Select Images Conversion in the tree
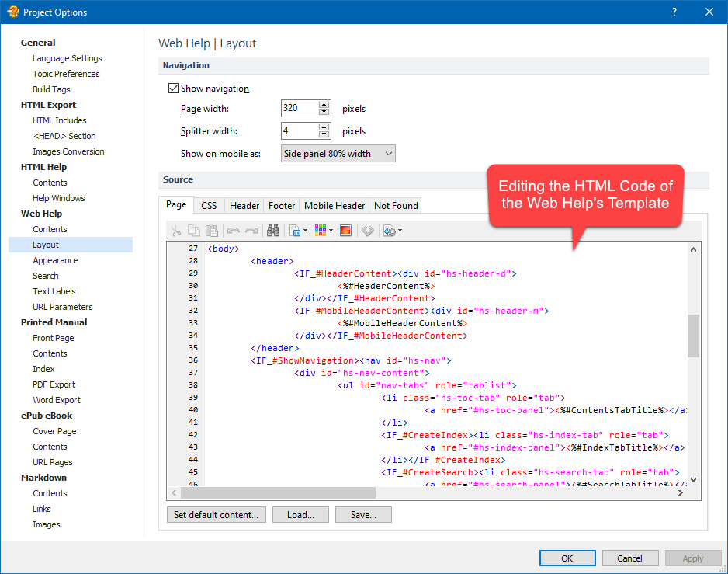Screen dimensions: 728x574 (68, 151)
